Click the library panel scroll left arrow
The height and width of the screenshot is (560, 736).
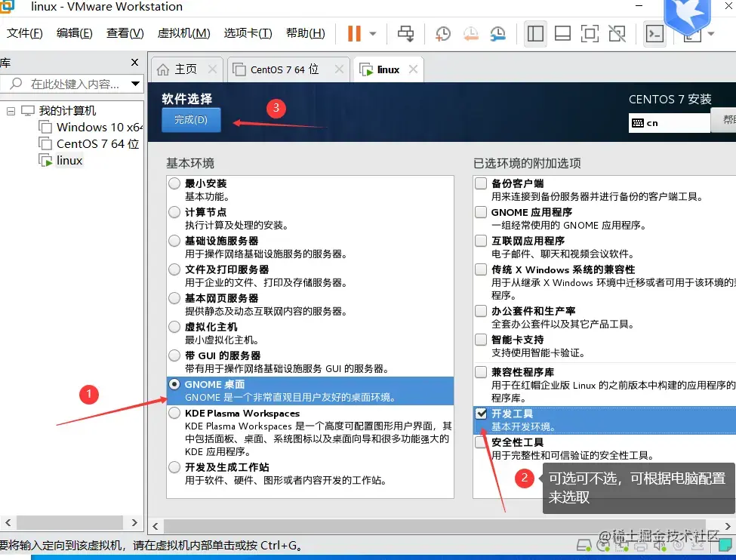8,522
